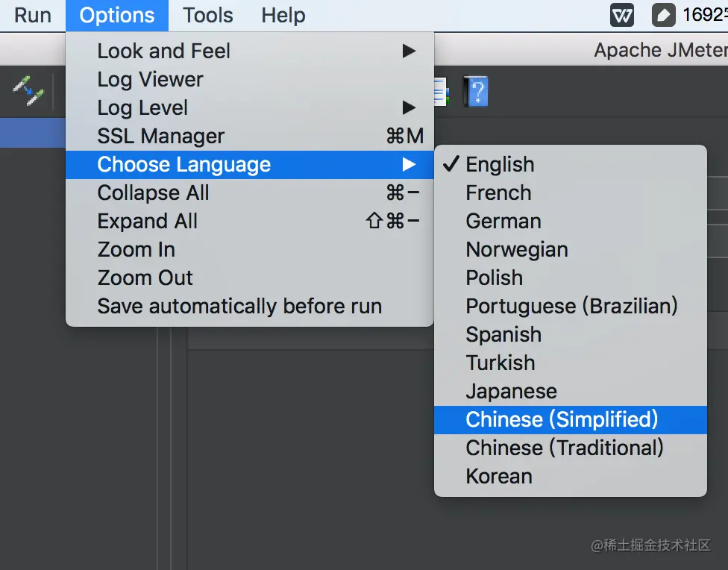Choose Zoom Out
728x570 pixels.
[250, 278]
